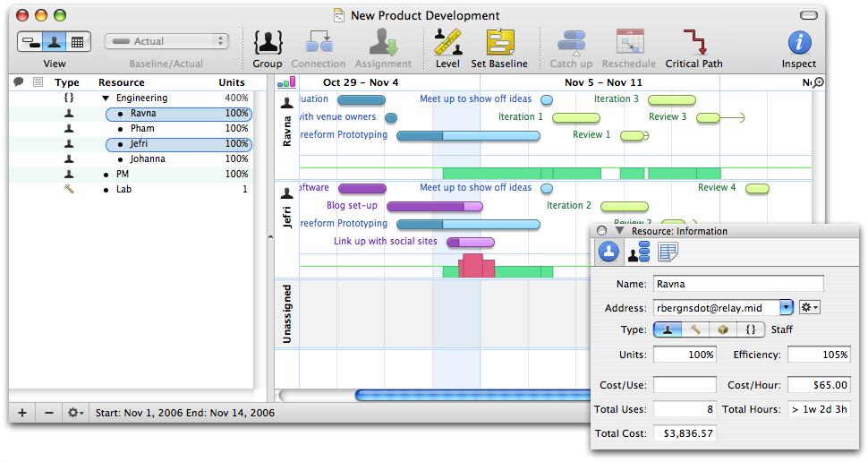Set resource type to Group braces

(751, 329)
